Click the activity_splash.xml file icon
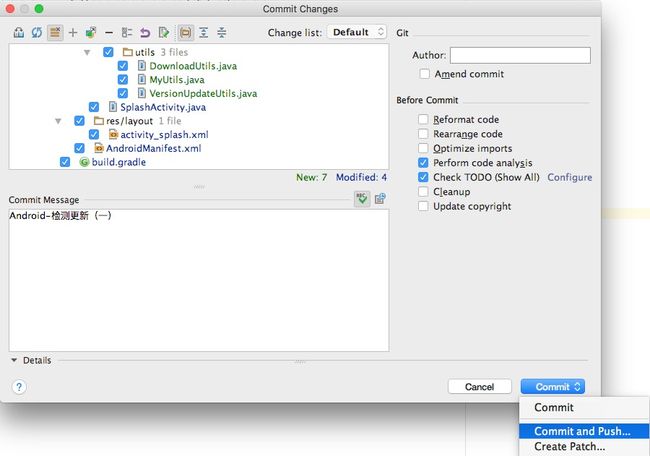The height and width of the screenshot is (456, 650). click(113, 134)
